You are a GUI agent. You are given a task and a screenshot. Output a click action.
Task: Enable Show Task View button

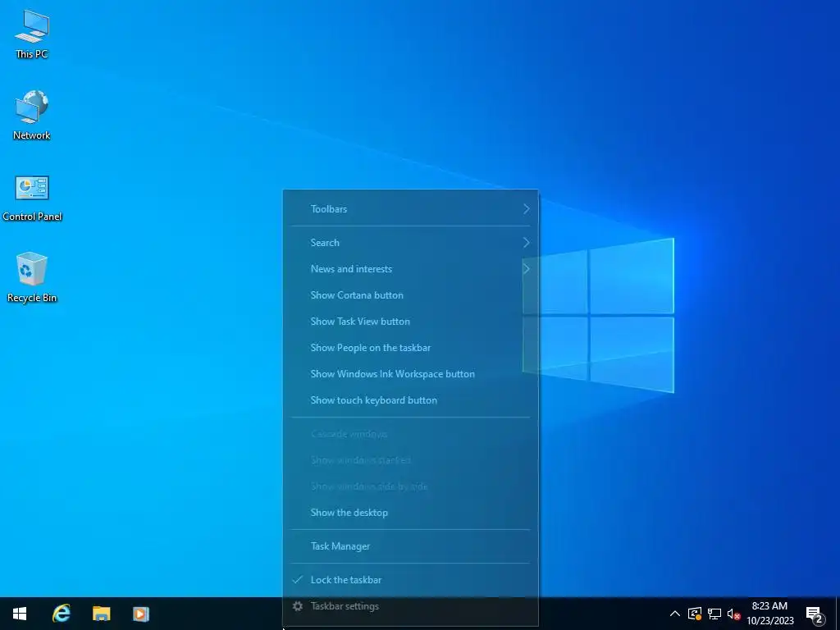410,322
